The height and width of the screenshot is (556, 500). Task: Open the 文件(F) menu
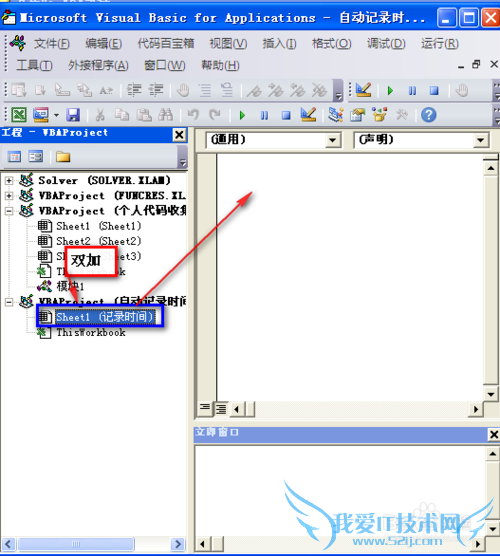coord(52,44)
